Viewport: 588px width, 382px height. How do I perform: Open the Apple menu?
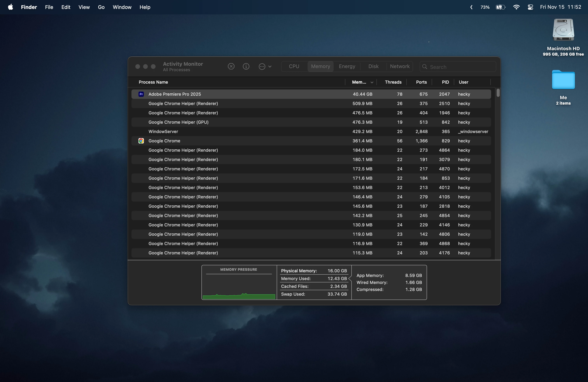[x=10, y=7]
